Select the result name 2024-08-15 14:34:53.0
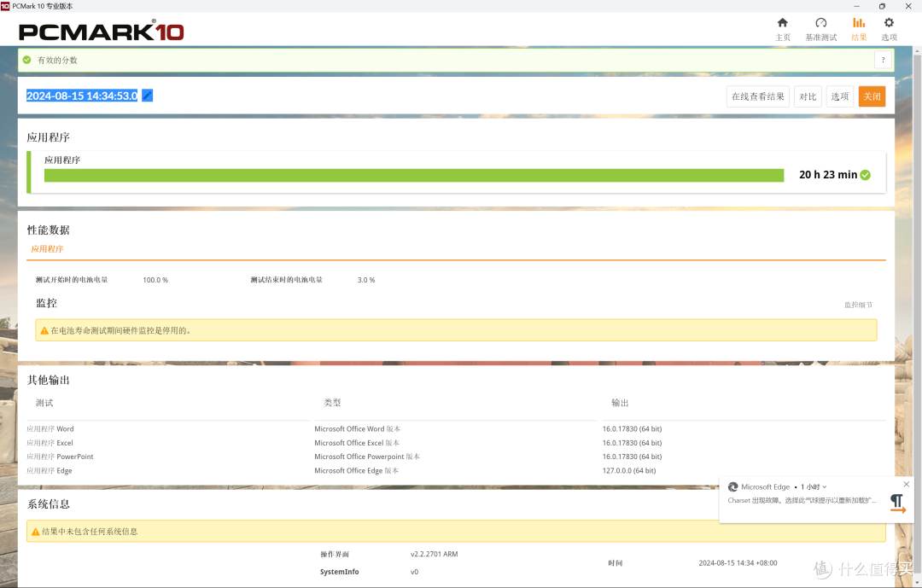The height and width of the screenshot is (588, 922). pyautogui.click(x=82, y=96)
